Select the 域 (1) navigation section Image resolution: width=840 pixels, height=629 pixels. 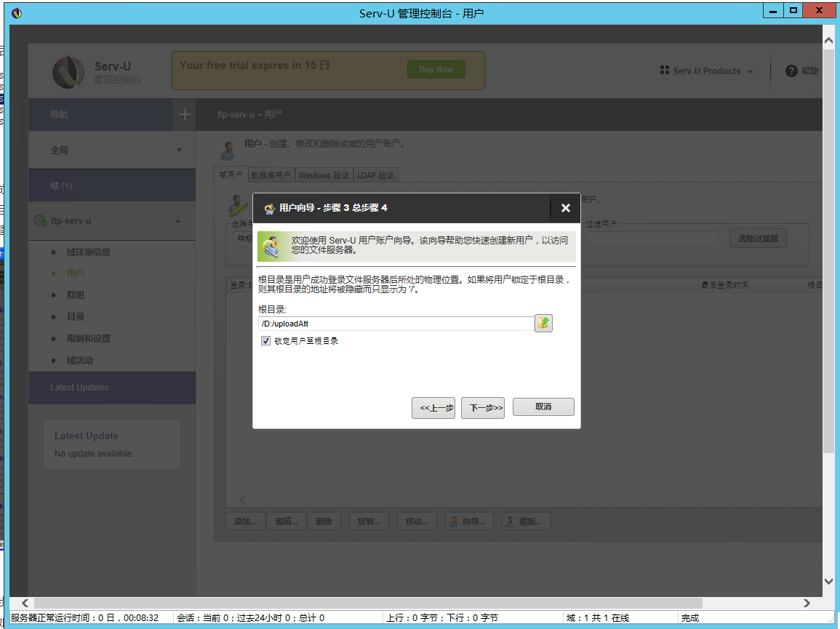pos(111,185)
